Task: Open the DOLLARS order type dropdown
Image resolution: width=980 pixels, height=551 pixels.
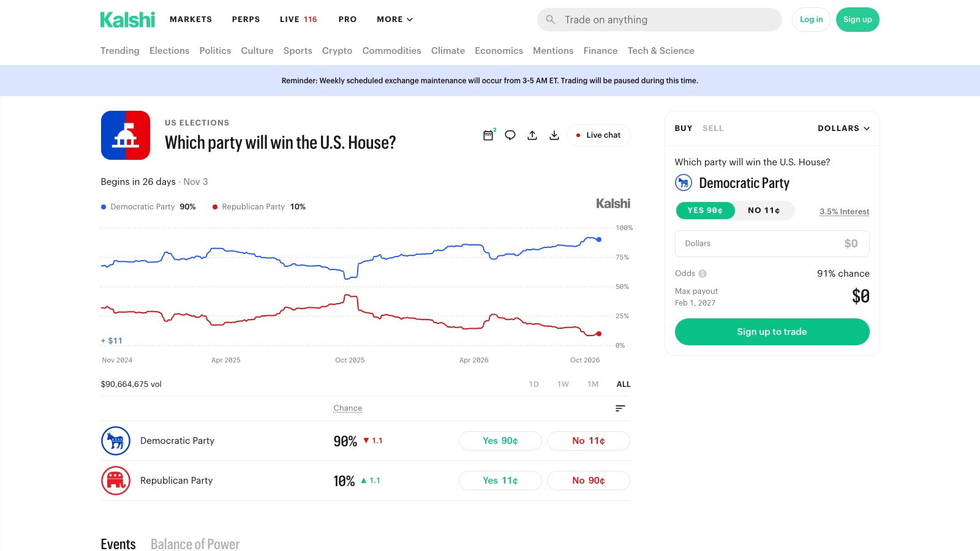Action: click(x=843, y=129)
